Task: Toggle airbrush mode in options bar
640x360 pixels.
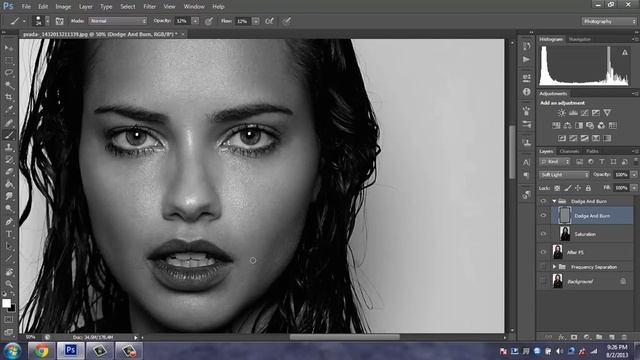Action: pos(269,21)
